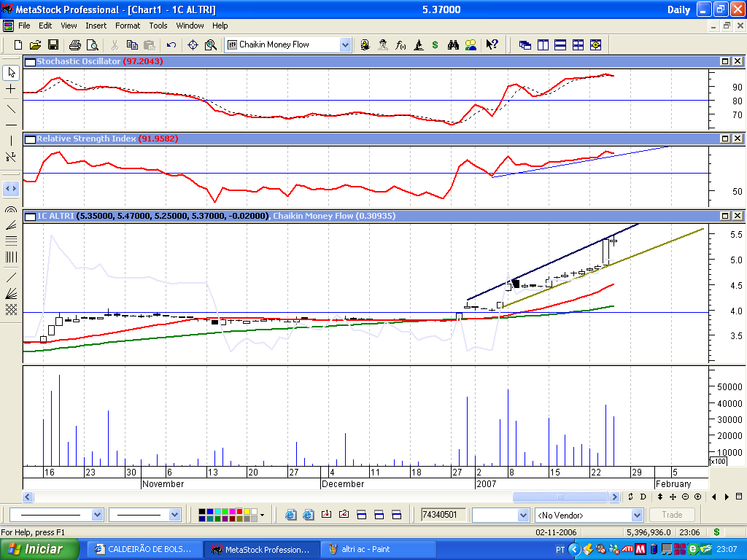
Task: Click the Iniciar start button
Action: click(x=39, y=550)
